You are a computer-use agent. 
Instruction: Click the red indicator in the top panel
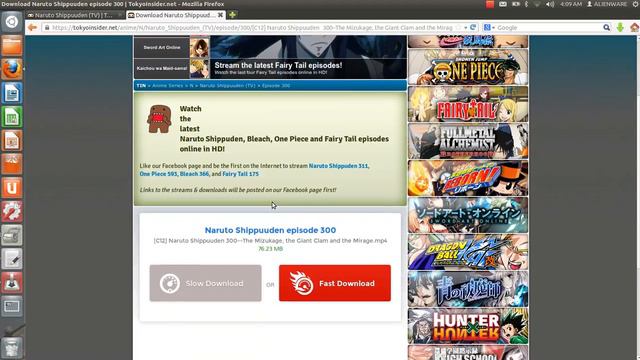click(490, 4)
